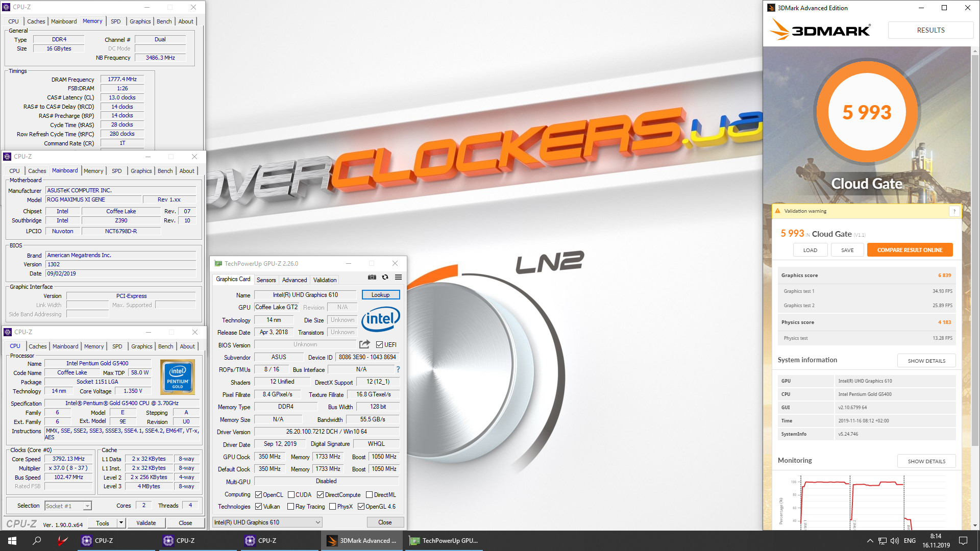Click taskbar clock showing 8:14
Viewport: 980px width, 551px height.
pos(936,541)
